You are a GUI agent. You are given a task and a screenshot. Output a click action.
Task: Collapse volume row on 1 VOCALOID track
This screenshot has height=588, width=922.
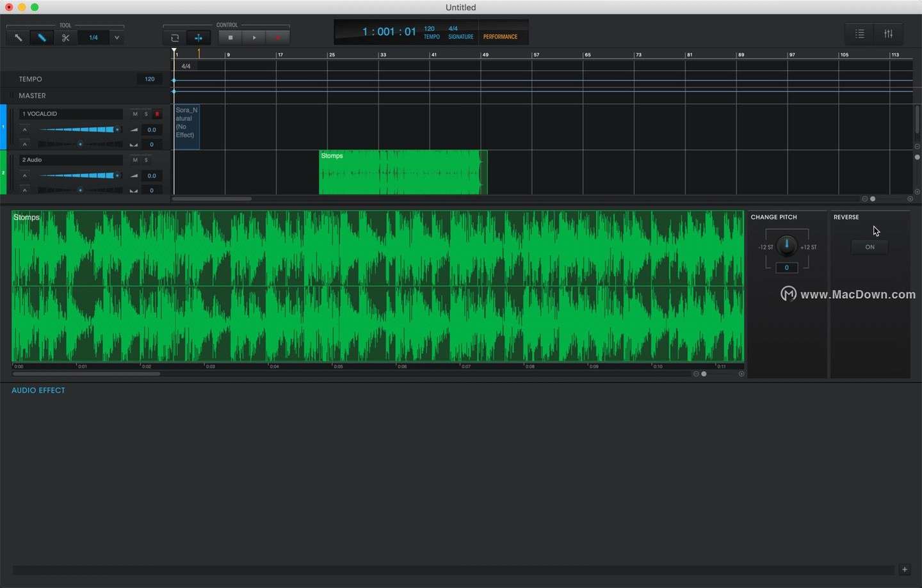click(25, 130)
